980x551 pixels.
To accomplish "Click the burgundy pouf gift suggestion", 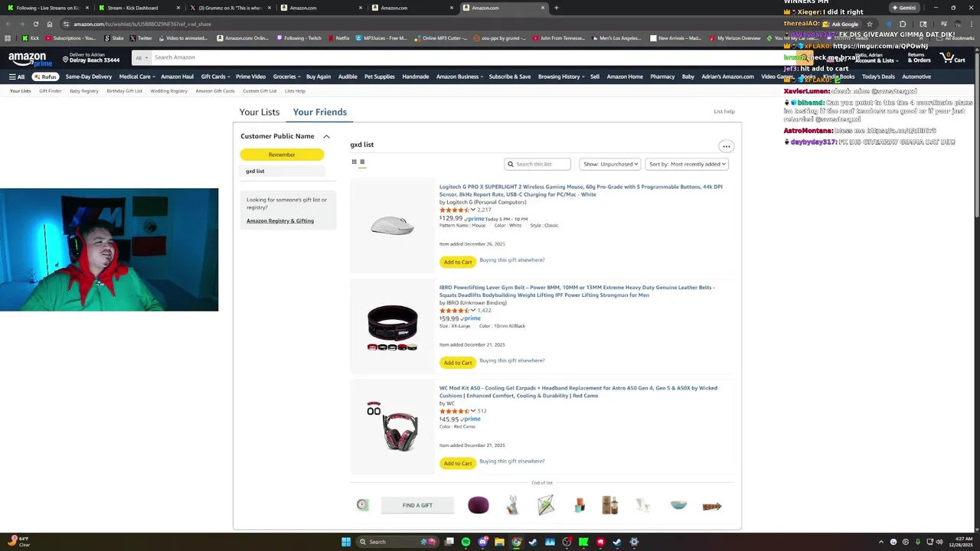I will pyautogui.click(x=479, y=505).
